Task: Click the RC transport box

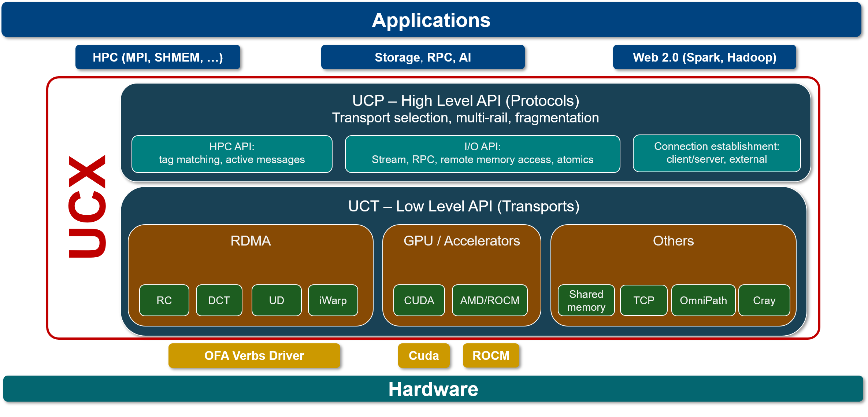Action: [x=164, y=300]
